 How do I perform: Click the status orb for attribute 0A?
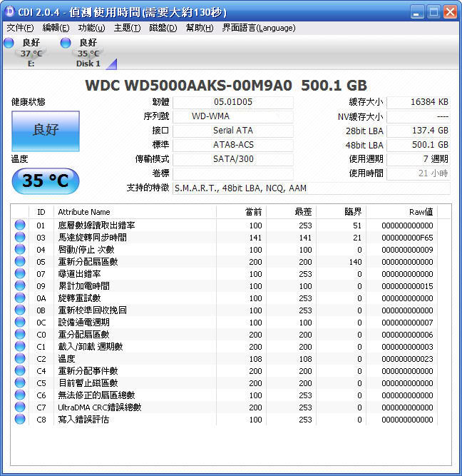point(20,298)
